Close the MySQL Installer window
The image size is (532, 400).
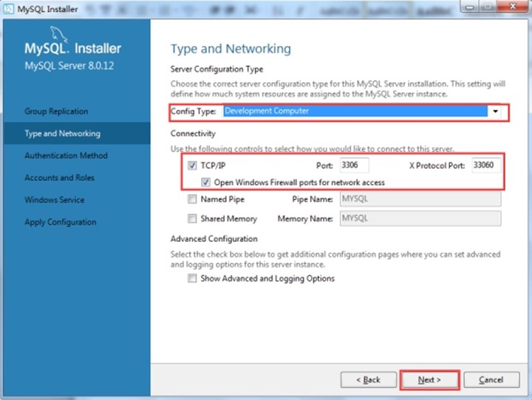[513, 7]
